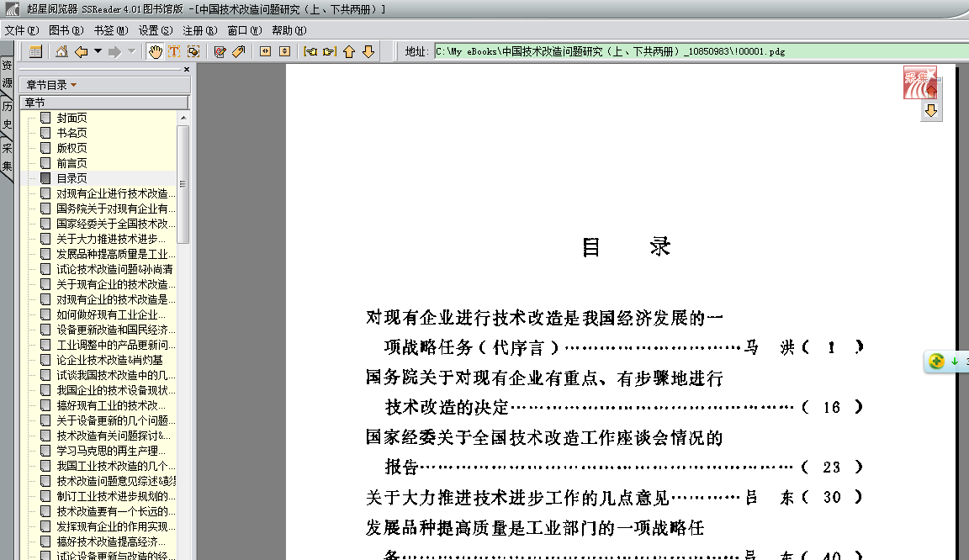Open the Back history dropdown arrow
The image size is (969, 560).
98,52
